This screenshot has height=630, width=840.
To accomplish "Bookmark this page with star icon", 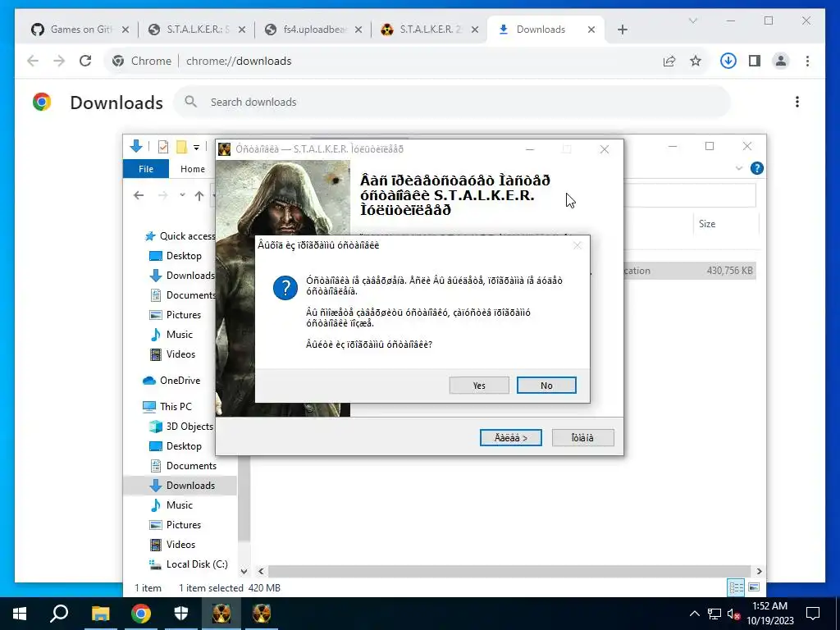I will tap(696, 61).
